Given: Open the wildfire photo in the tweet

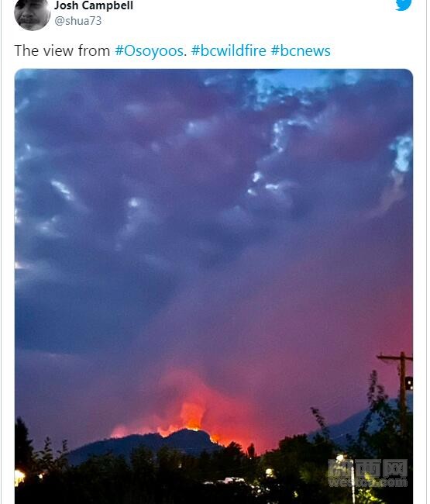Looking at the screenshot, I should (x=214, y=286).
